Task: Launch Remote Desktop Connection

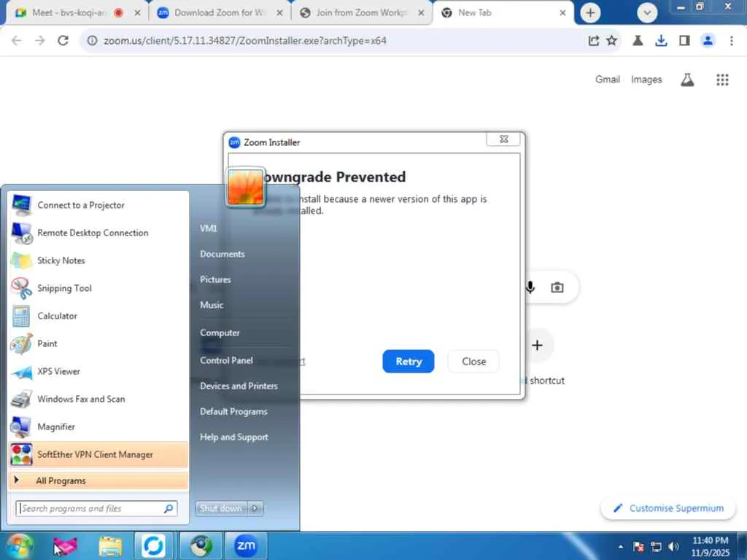Action: pos(98,233)
